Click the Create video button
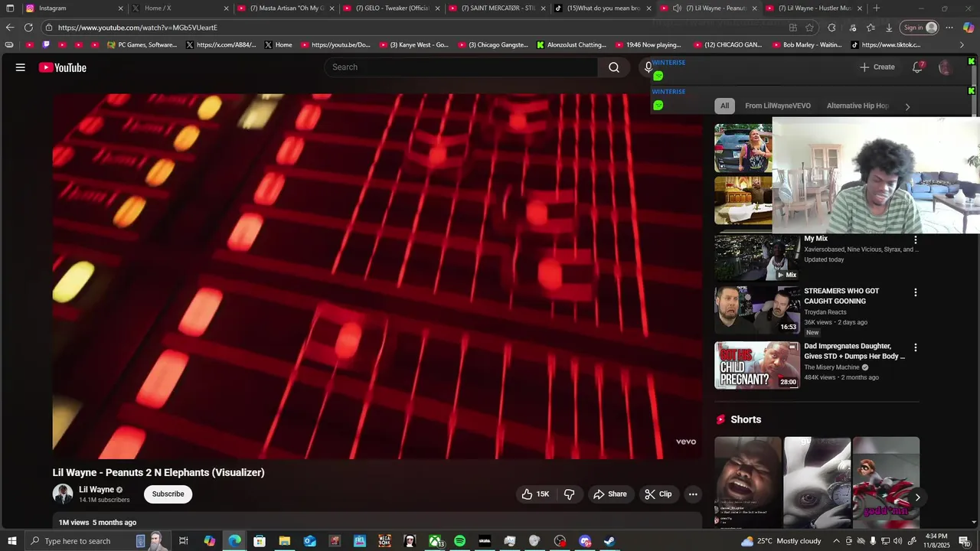 click(877, 67)
